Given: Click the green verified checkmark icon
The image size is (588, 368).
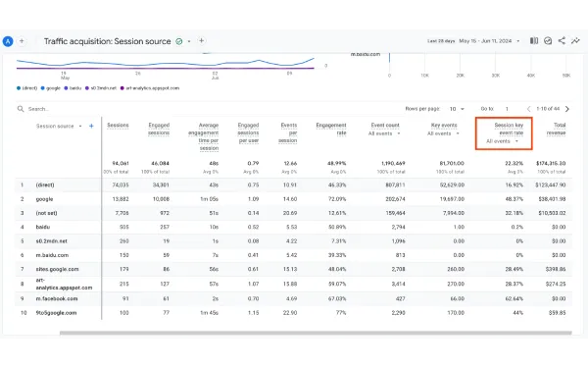Looking at the screenshot, I should tap(179, 41).
